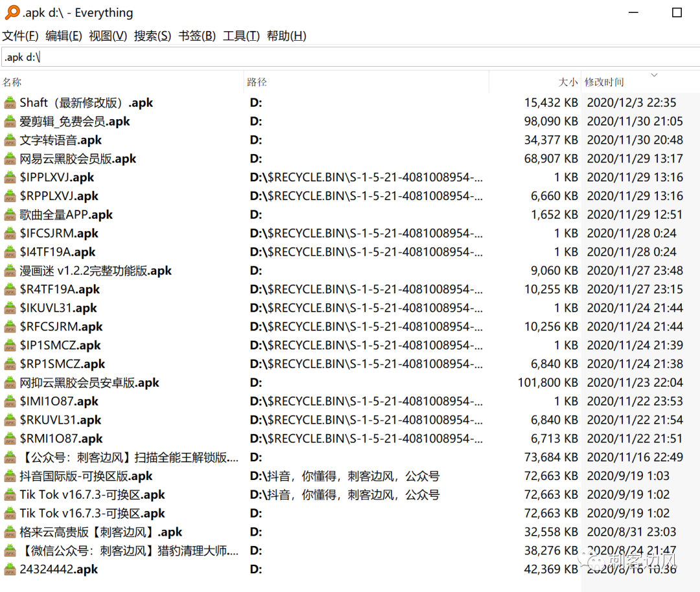Select file name 网抑云黑胶会员安卓版.apk
Image resolution: width=700 pixels, height=592 pixels.
(x=89, y=383)
